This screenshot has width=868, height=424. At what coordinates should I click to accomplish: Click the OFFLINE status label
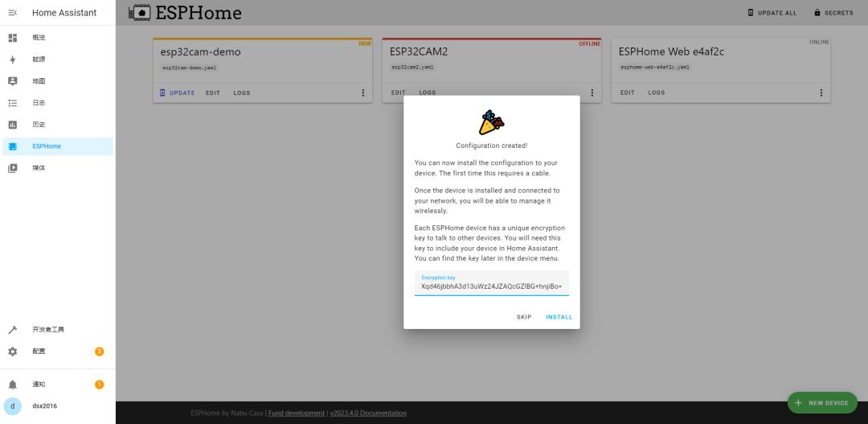tap(590, 43)
